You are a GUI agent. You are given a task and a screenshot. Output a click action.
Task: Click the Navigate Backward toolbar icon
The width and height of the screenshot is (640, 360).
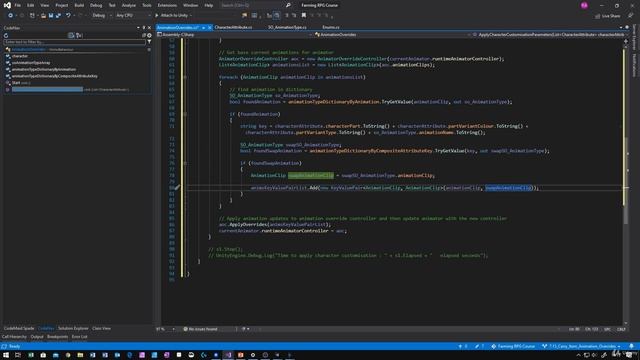[x=10, y=16]
